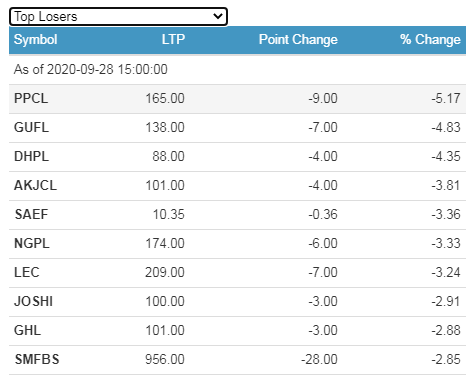This screenshot has width=473, height=379.
Task: Open the JOSHI stock row
Action: pyautogui.click(x=237, y=302)
